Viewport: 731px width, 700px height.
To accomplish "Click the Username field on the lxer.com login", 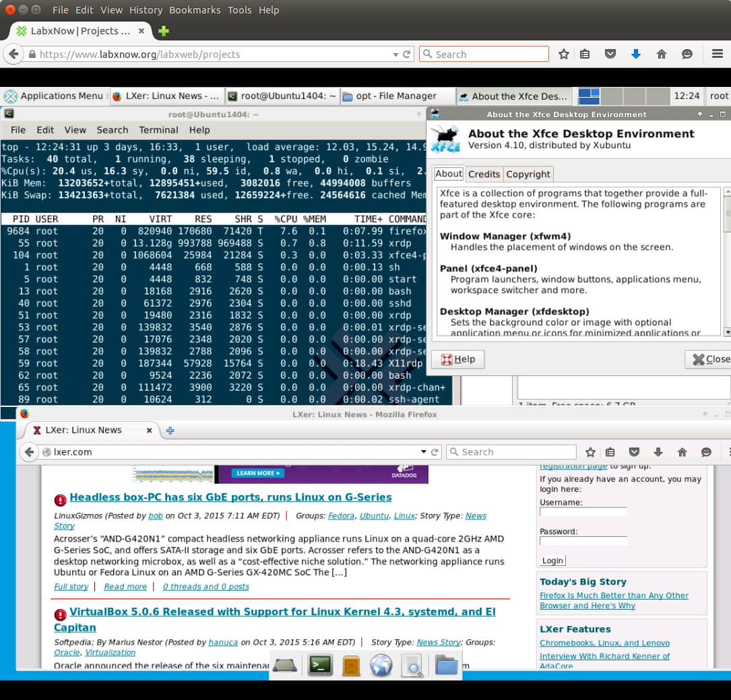I will click(583, 512).
